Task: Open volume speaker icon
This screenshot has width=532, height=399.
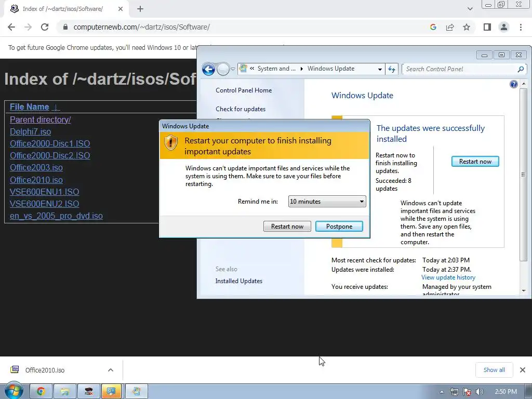Action: pos(480,392)
